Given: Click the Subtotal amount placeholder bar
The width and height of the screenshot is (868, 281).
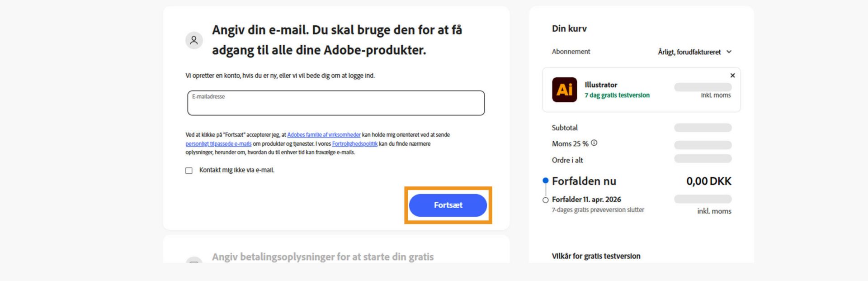Looking at the screenshot, I should [703, 128].
